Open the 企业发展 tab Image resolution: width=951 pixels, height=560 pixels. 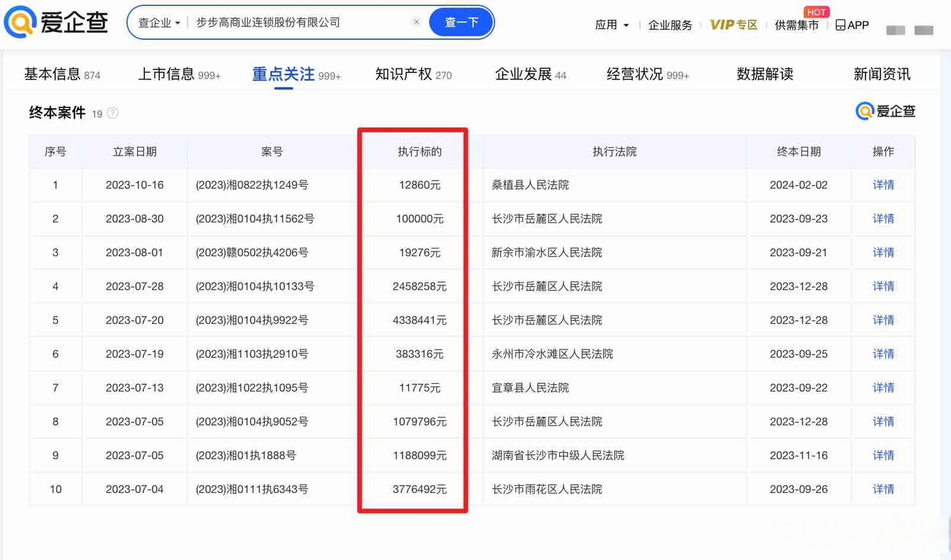pos(531,74)
